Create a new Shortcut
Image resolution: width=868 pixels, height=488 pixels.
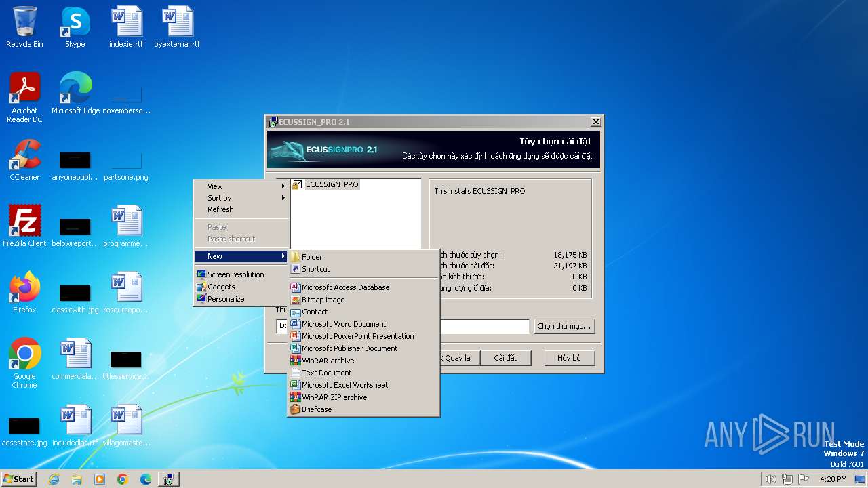pos(363,269)
